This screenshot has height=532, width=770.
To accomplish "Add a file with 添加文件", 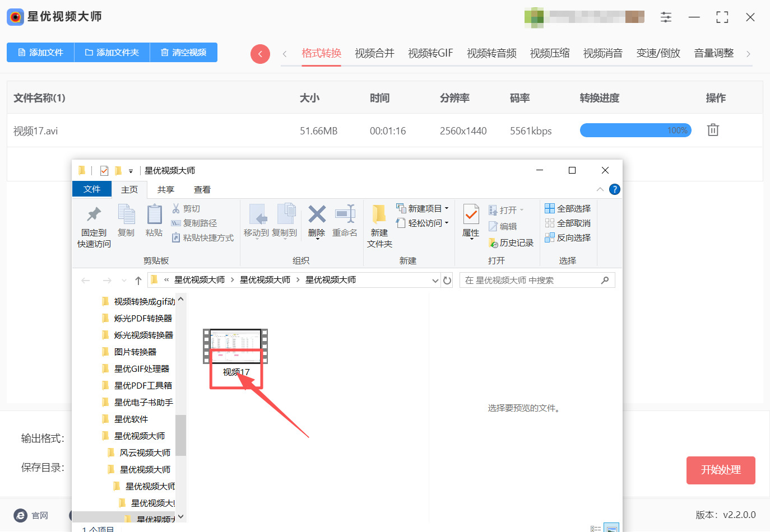I will click(x=40, y=52).
